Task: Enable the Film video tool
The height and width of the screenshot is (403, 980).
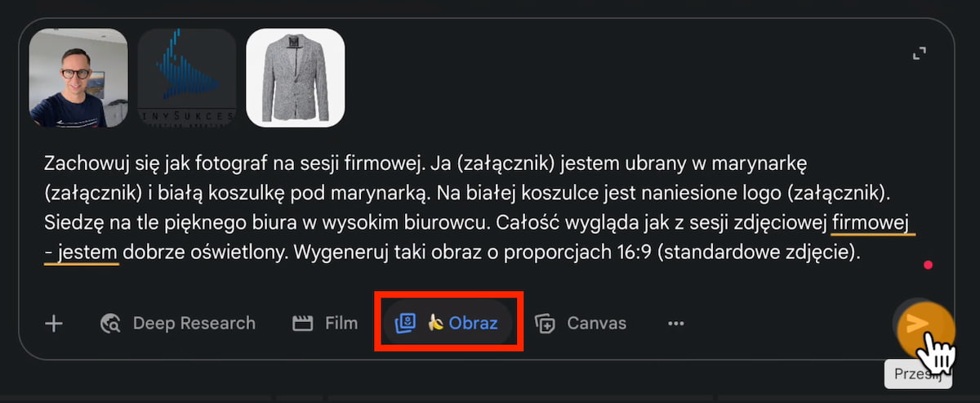Action: point(325,324)
